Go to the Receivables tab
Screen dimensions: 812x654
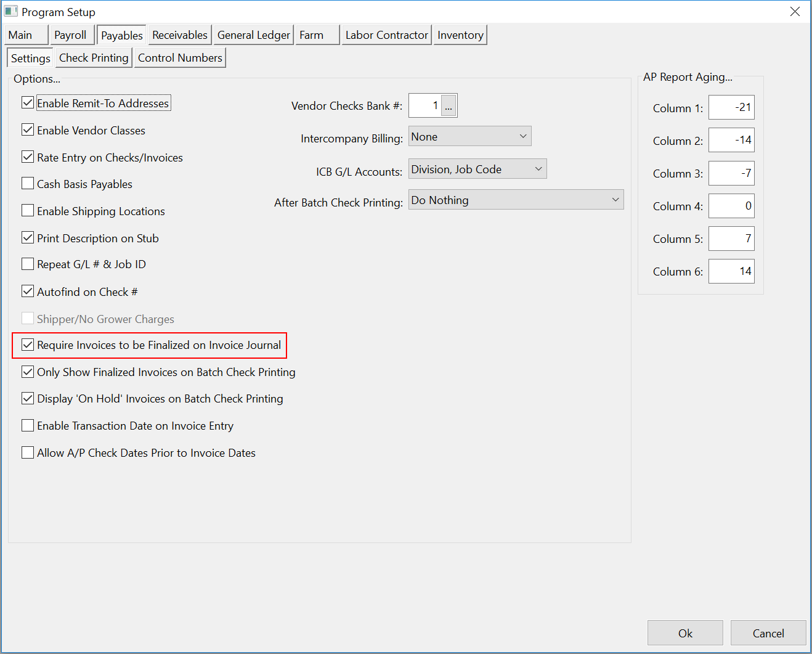[x=180, y=35]
